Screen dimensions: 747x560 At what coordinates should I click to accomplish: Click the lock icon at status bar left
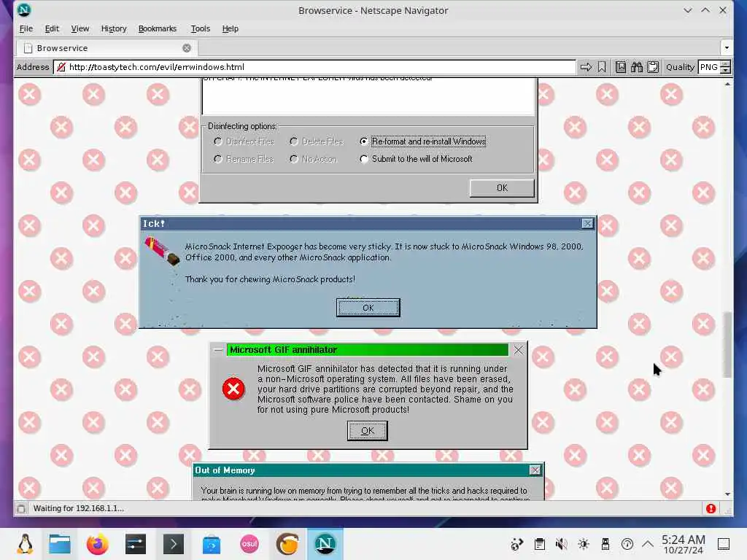coord(21,508)
